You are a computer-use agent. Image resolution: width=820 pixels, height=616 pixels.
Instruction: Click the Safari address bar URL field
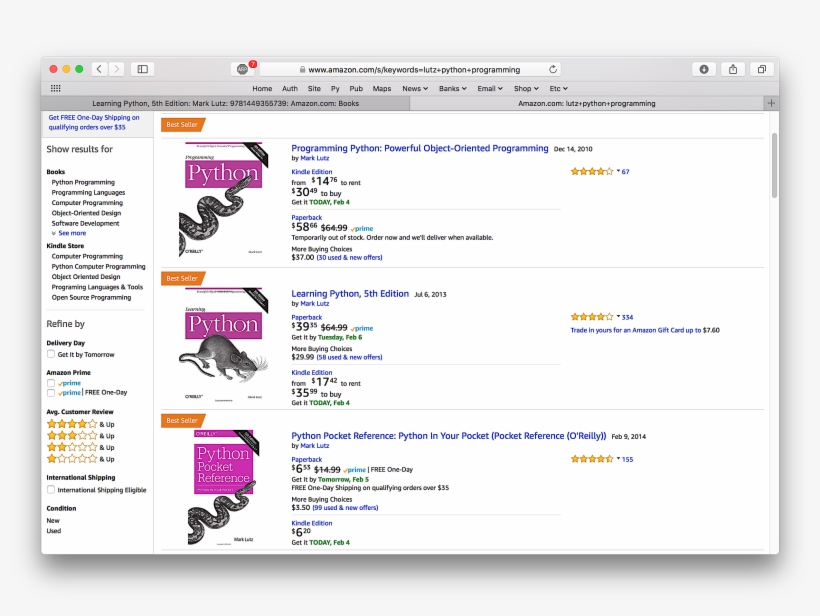410,69
